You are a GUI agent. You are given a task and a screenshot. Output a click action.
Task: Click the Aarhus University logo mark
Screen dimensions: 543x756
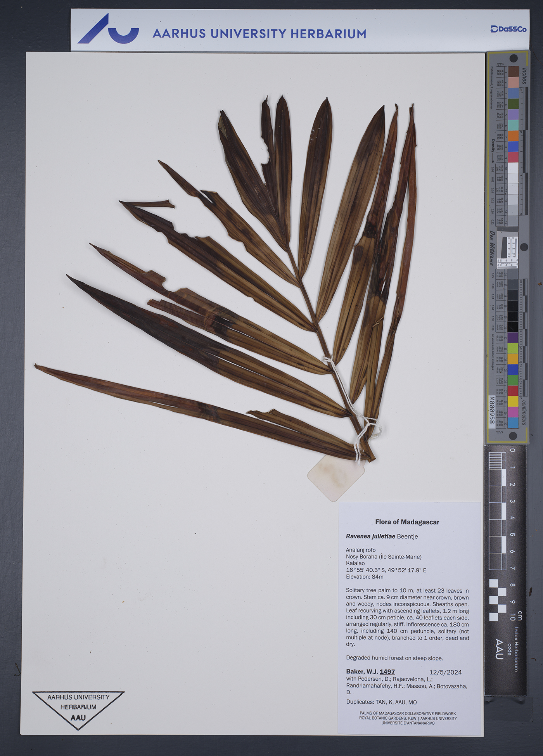108,29
